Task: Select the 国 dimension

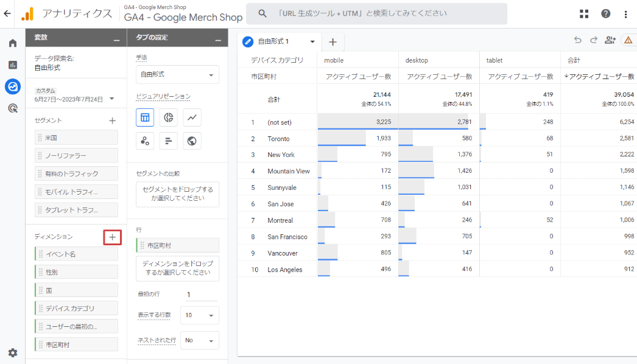Action: tap(76, 290)
